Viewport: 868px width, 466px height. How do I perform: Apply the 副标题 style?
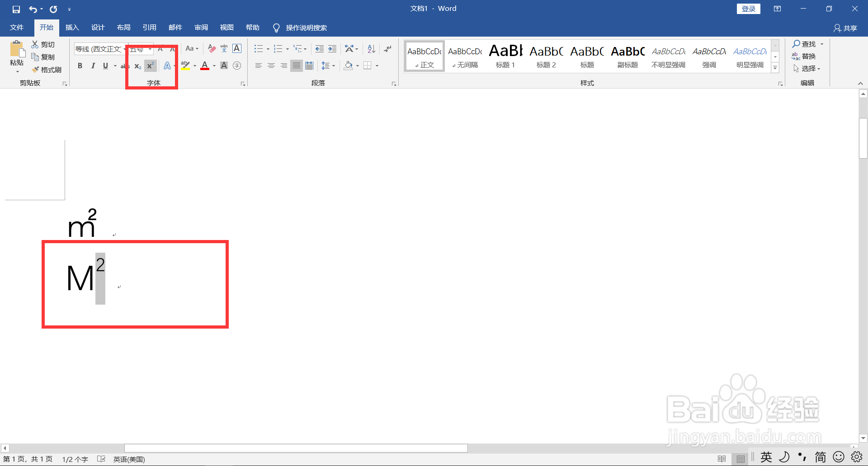pos(627,56)
